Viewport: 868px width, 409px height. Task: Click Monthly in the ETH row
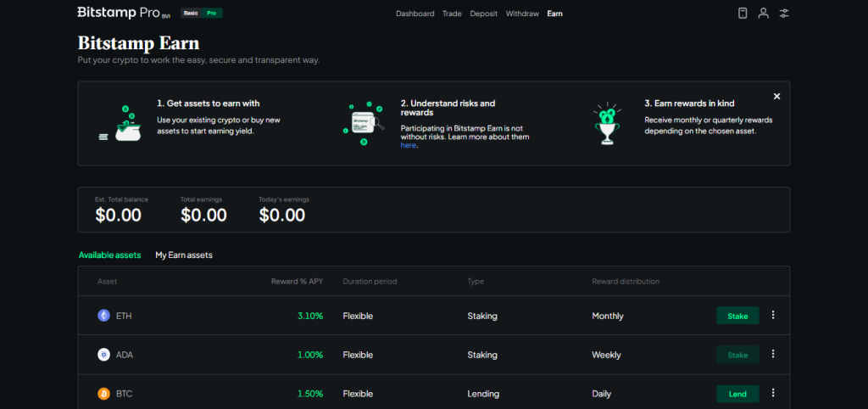coord(607,316)
